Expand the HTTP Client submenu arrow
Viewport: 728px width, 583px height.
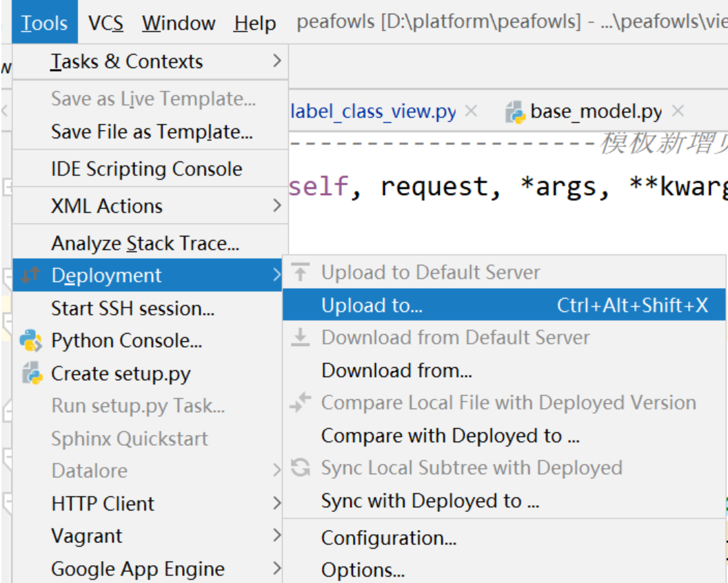[x=276, y=503]
